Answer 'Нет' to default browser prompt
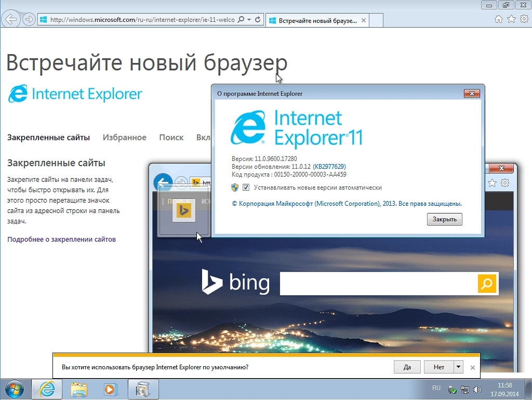 pos(438,367)
